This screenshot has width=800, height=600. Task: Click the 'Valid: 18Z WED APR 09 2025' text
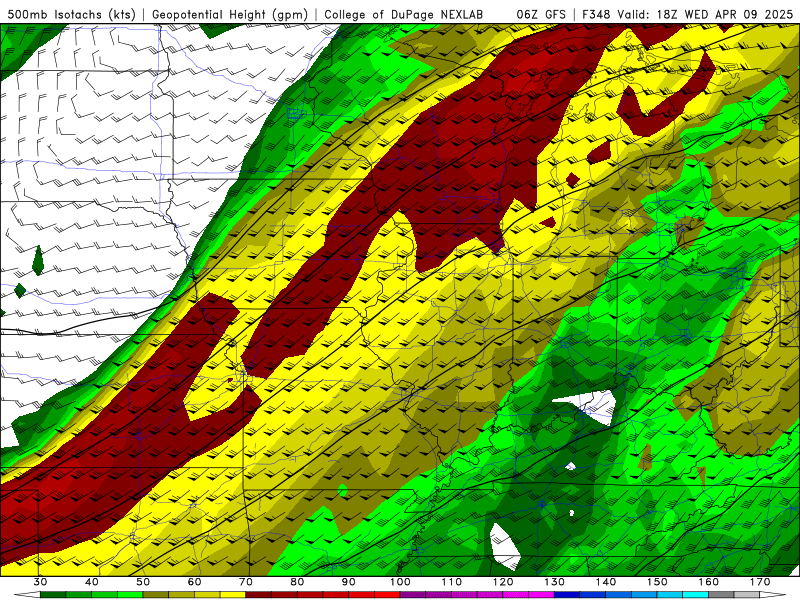(706, 14)
